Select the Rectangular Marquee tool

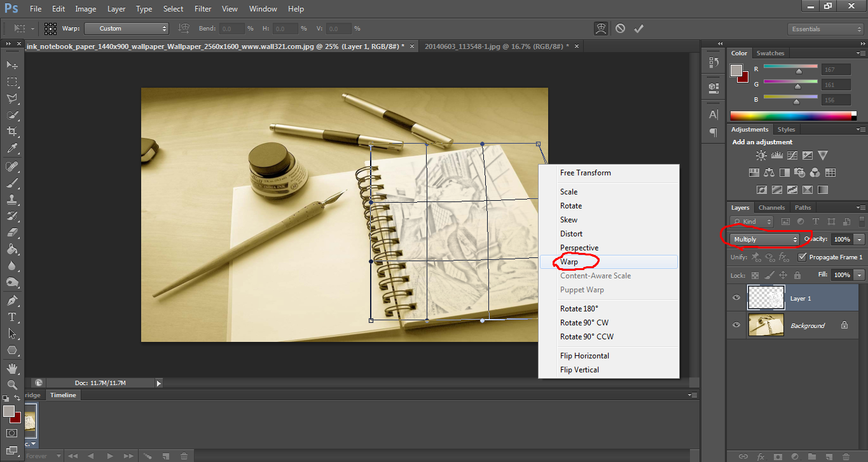[x=12, y=82]
